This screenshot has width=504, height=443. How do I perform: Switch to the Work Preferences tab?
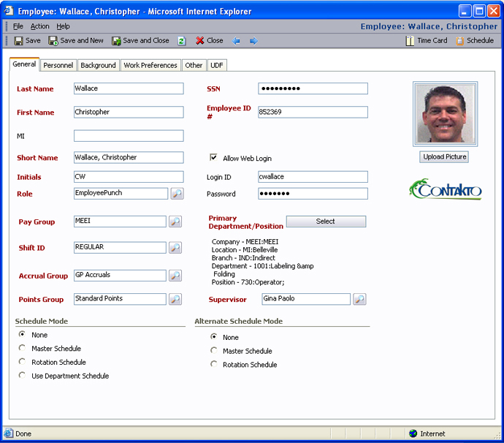[x=150, y=65]
